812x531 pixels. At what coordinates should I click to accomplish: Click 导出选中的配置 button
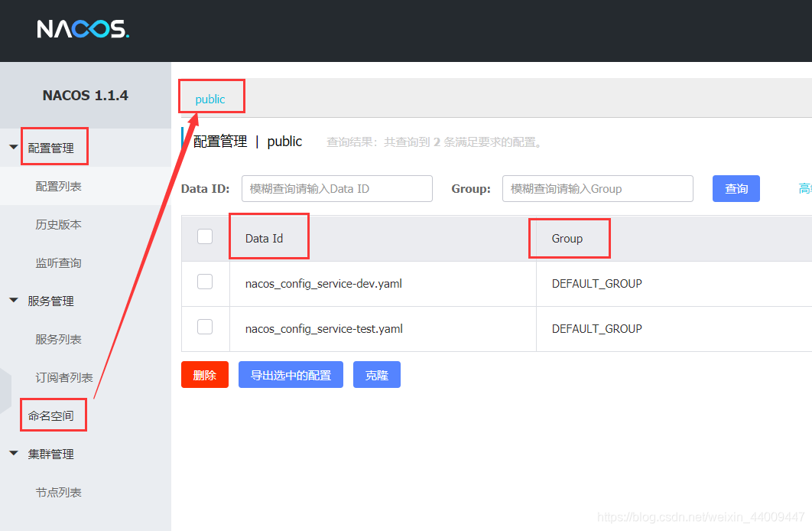[291, 375]
